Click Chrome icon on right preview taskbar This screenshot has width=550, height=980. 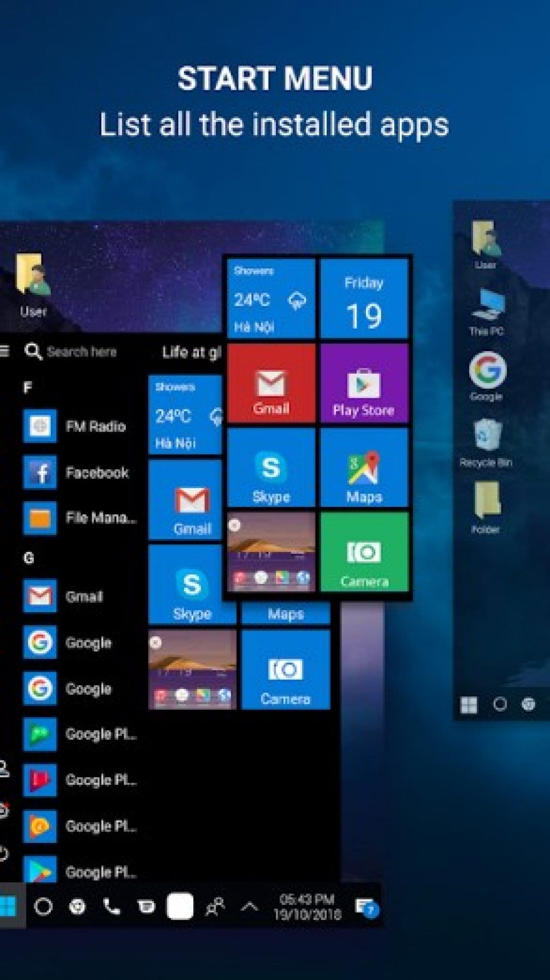click(528, 704)
